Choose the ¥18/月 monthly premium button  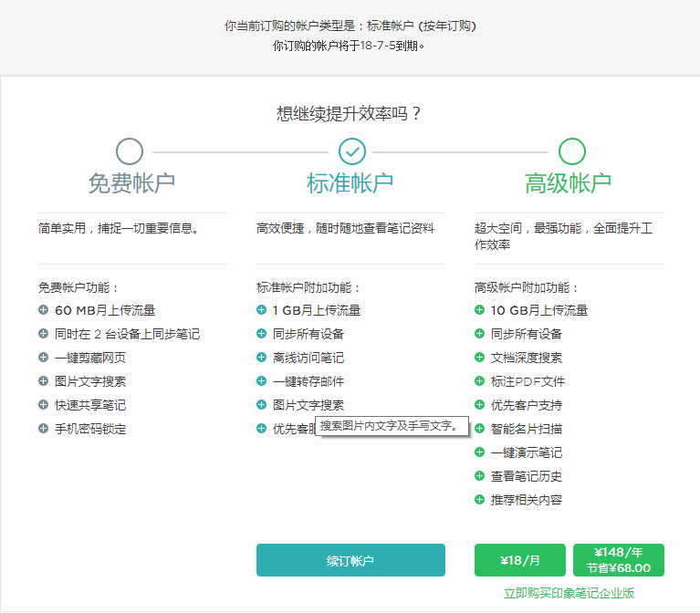coord(520,560)
